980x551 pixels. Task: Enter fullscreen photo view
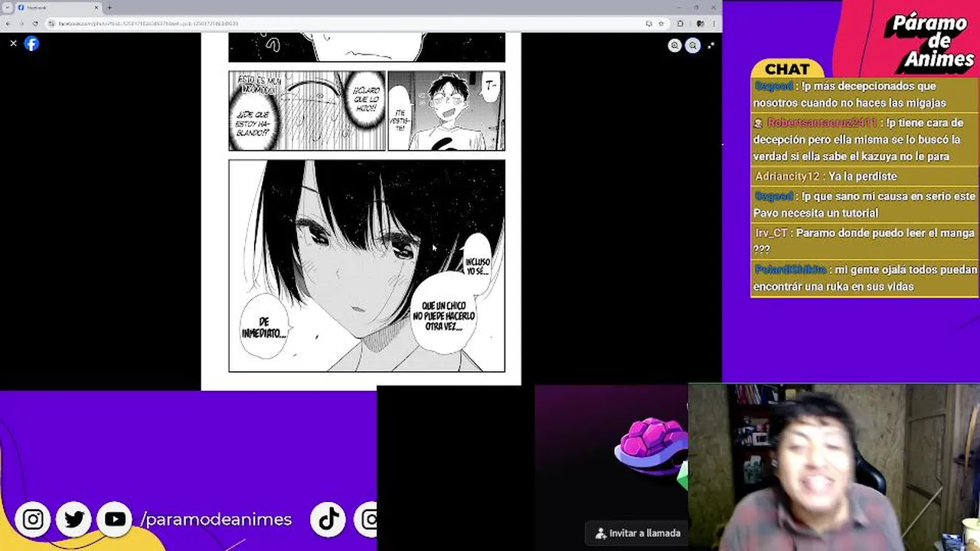tap(711, 46)
